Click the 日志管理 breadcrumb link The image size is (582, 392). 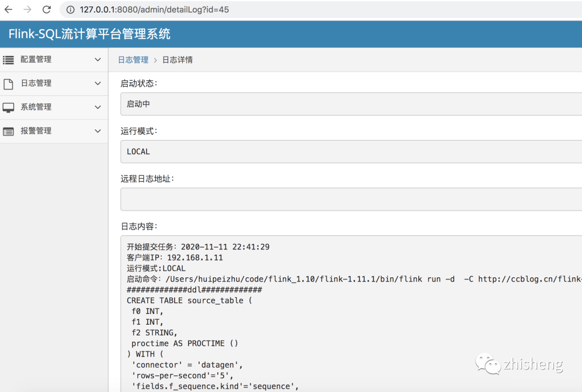133,60
